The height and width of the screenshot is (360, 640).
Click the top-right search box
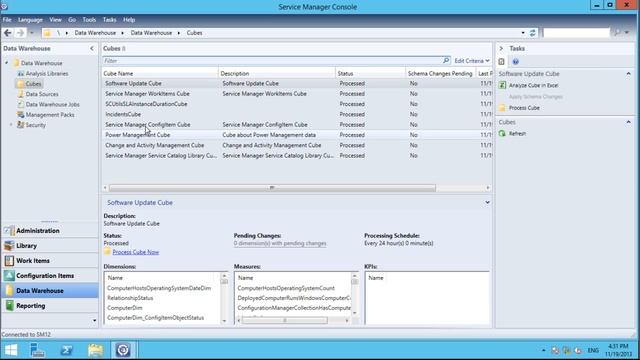pos(576,33)
